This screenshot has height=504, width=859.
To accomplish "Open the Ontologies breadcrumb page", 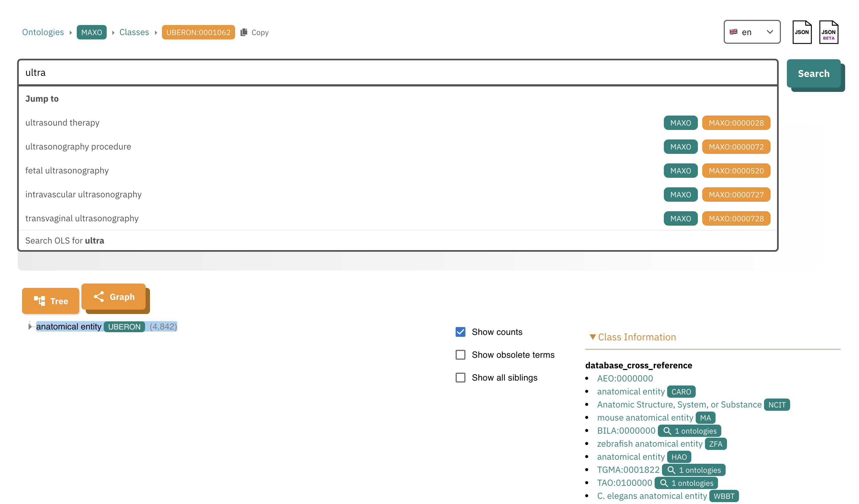I will coord(43,32).
